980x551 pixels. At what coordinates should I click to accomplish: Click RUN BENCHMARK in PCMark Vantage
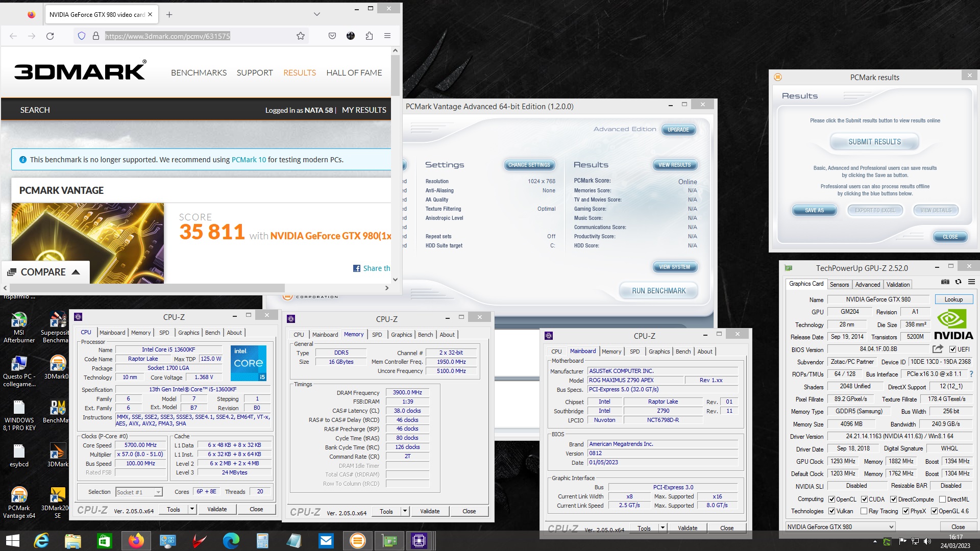tap(658, 291)
